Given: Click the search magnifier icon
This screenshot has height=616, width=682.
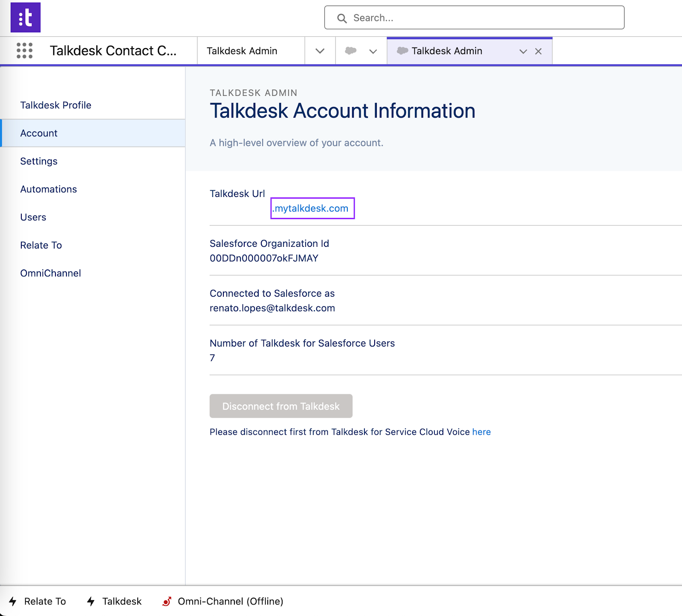Looking at the screenshot, I should point(342,18).
